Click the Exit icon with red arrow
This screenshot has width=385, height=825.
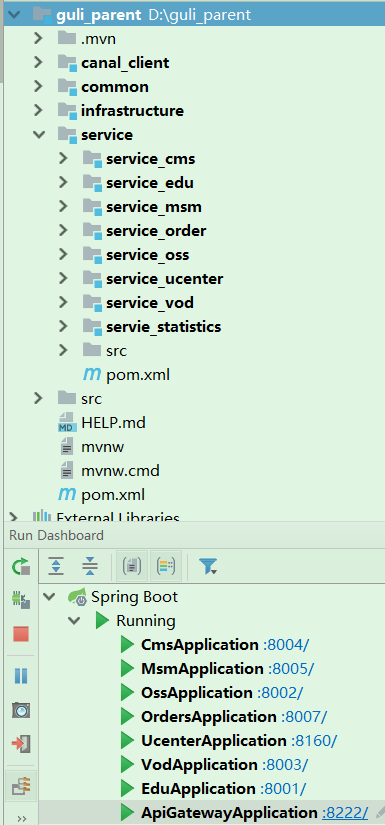coord(21,744)
